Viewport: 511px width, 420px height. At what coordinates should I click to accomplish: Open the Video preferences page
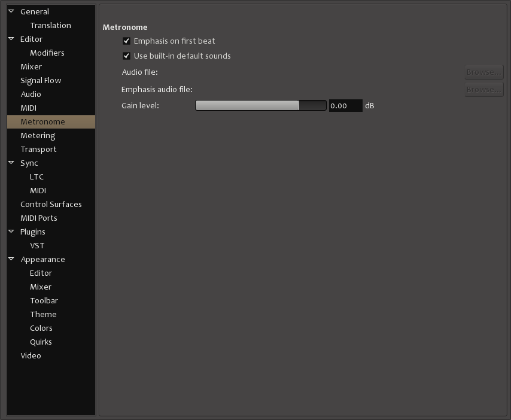(x=31, y=355)
